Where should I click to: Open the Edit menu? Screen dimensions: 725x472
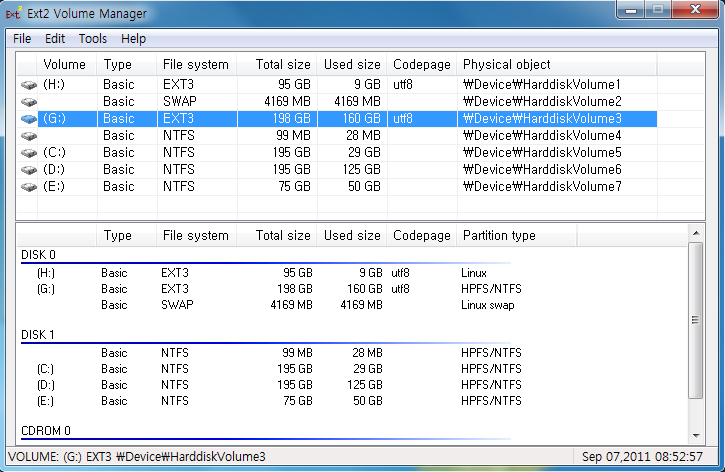click(55, 39)
